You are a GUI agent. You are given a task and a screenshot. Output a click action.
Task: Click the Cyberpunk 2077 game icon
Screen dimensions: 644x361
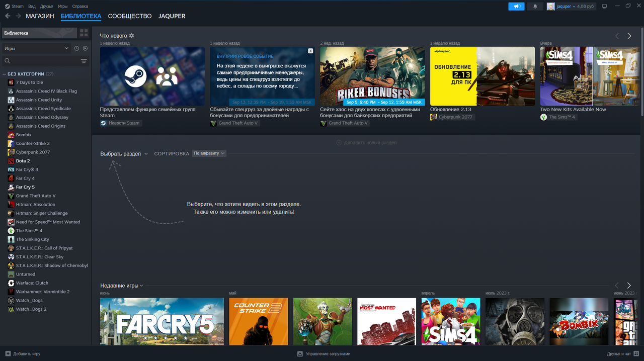(11, 152)
